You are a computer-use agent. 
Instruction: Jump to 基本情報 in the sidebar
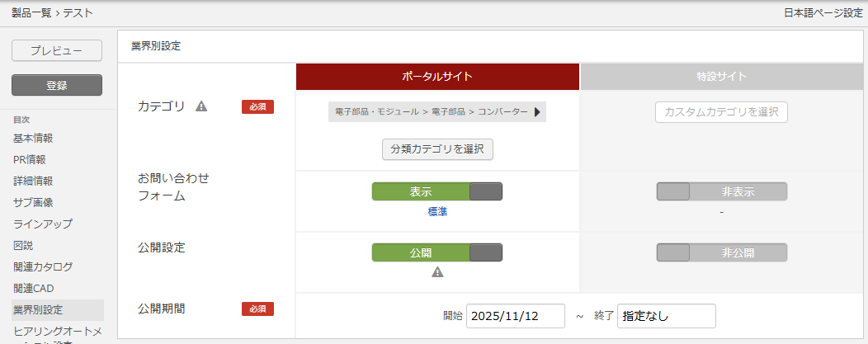[x=33, y=138]
